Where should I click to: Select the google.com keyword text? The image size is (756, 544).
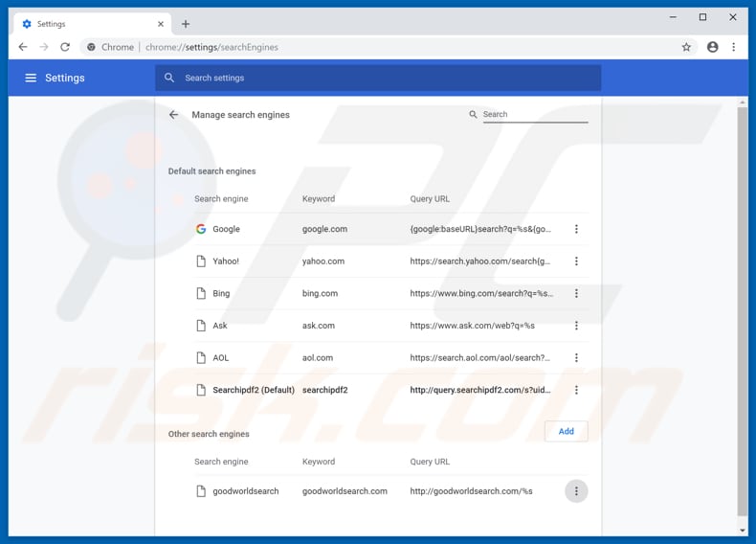point(324,229)
